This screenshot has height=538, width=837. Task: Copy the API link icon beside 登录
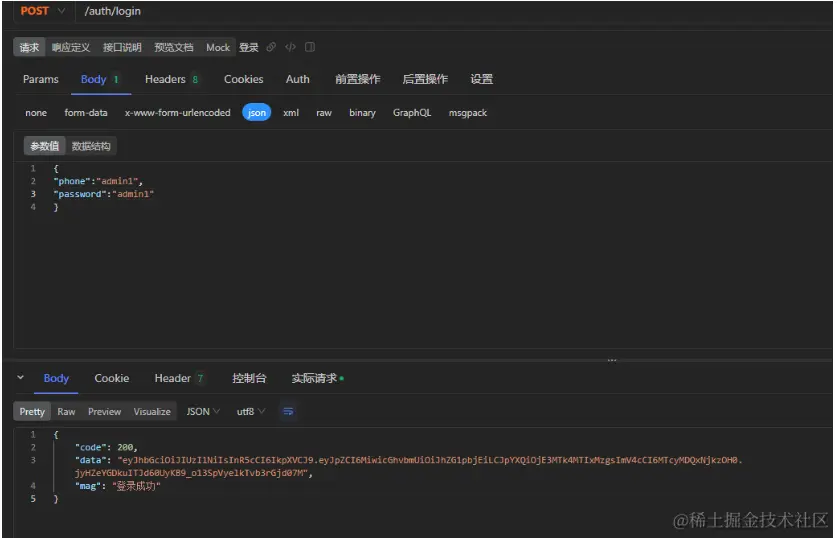pyautogui.click(x=271, y=47)
